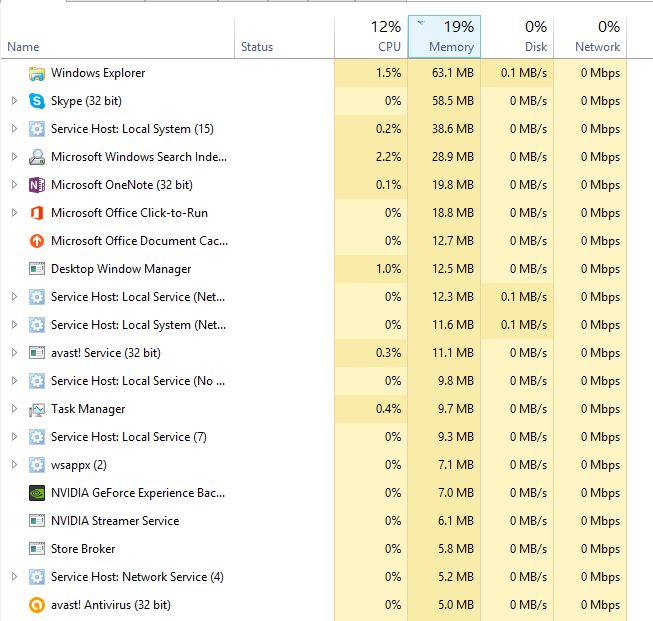Sort by the Status column header
The width and height of the screenshot is (653, 621).
(x=284, y=37)
